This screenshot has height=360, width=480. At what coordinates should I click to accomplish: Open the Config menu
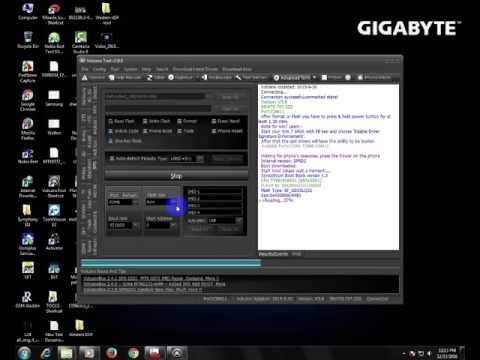pos(99,69)
